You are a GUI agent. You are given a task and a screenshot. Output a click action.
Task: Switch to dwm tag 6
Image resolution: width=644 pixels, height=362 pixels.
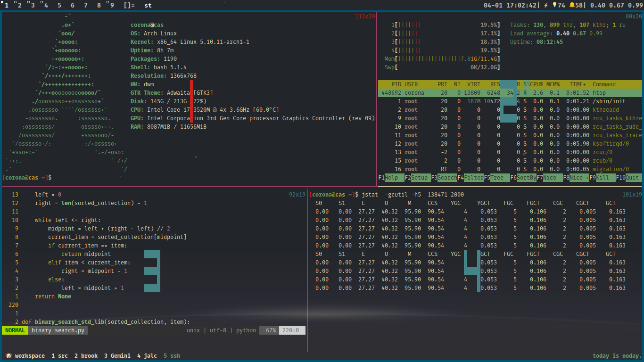pos(72,5)
